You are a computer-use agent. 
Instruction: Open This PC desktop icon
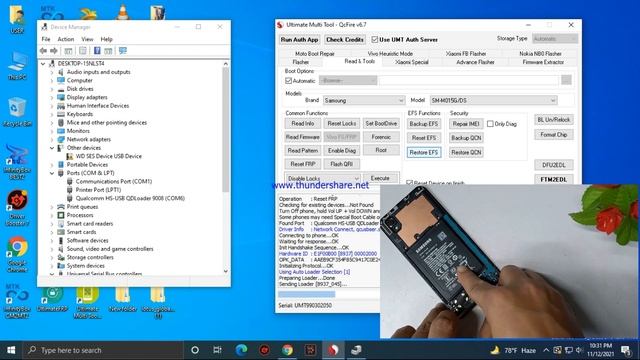(17, 65)
